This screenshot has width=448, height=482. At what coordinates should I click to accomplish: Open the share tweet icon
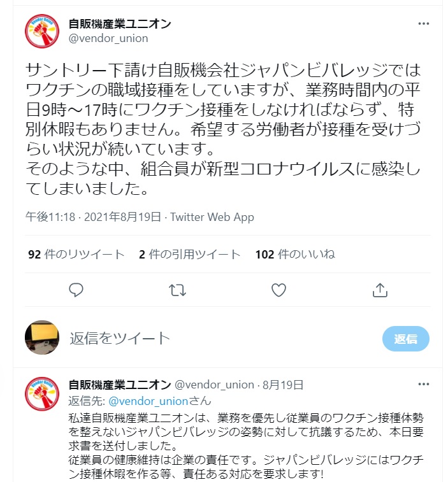click(380, 290)
